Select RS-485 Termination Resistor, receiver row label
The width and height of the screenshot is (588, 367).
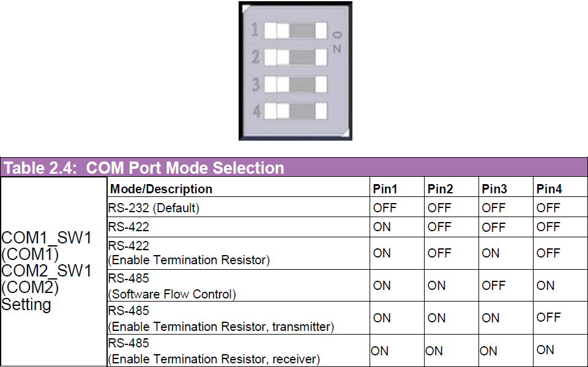tap(214, 351)
